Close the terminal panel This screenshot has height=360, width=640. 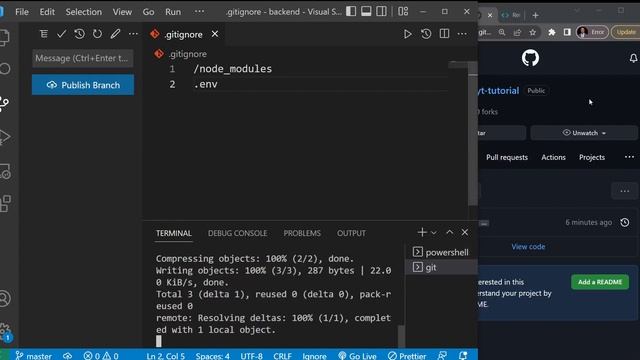464,232
